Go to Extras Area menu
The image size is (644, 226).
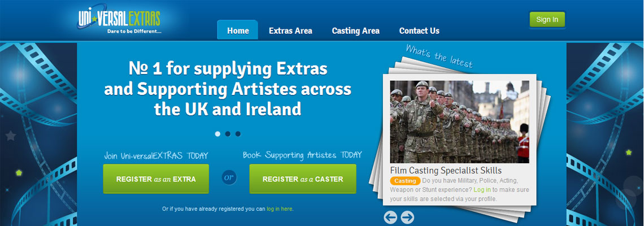point(290,31)
